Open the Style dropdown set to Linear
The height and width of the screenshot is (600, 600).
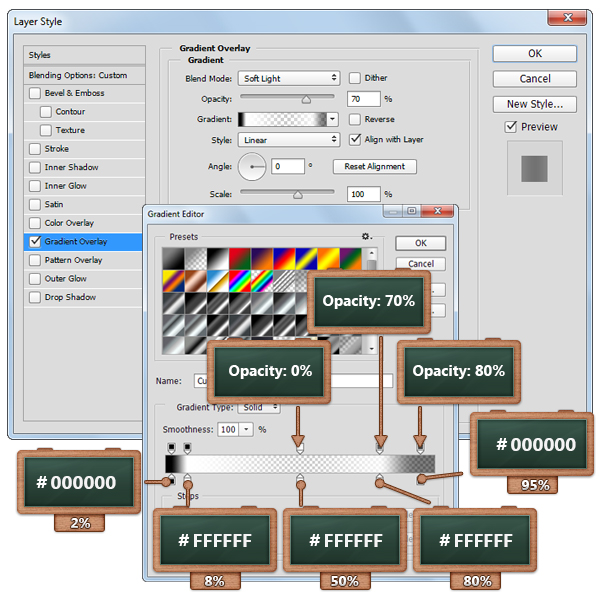coord(290,140)
